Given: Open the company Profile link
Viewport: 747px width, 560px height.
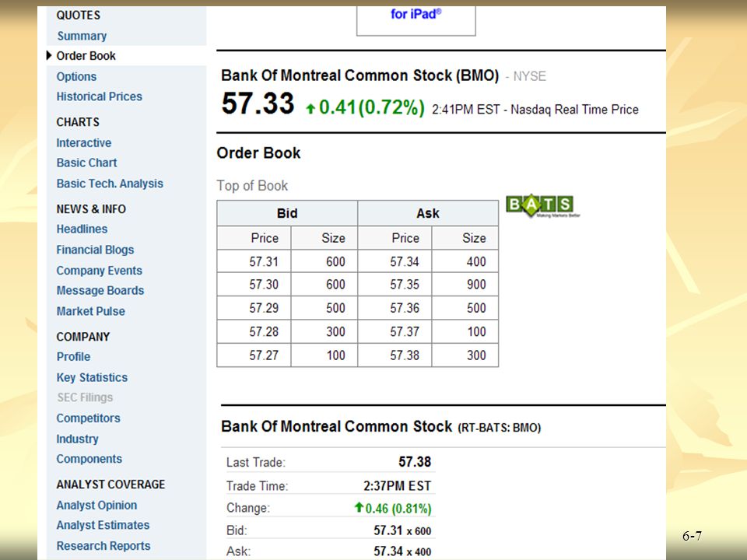Looking at the screenshot, I should tap(73, 357).
